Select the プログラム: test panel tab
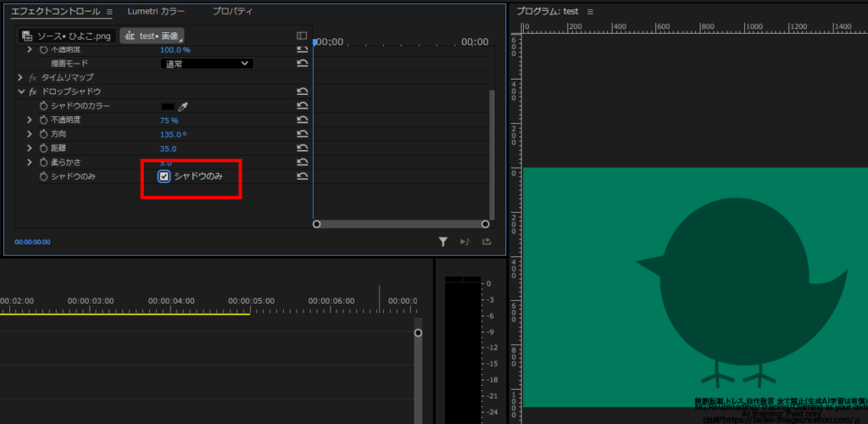The height and width of the screenshot is (424, 868). point(549,12)
